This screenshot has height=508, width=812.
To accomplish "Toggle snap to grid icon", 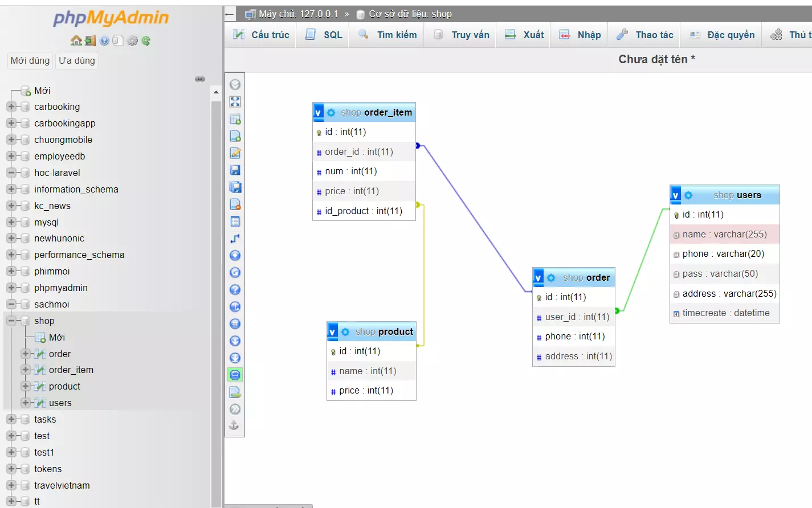I will click(235, 324).
